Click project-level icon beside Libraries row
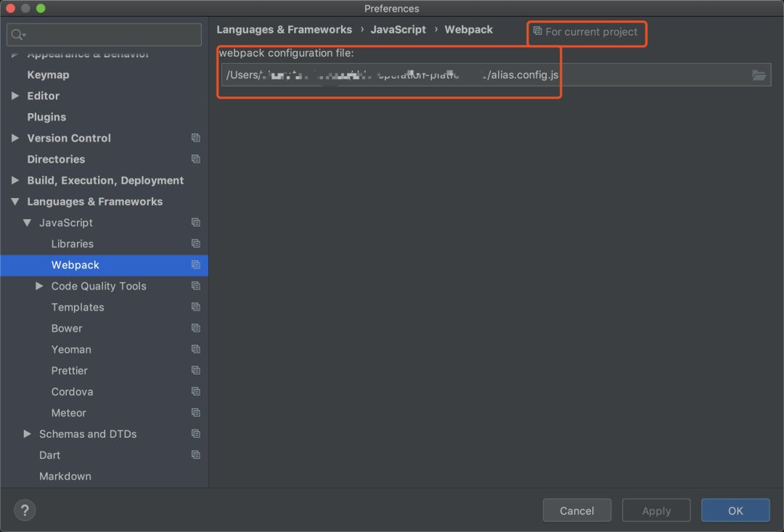Viewport: 784px width, 532px height. (x=195, y=243)
